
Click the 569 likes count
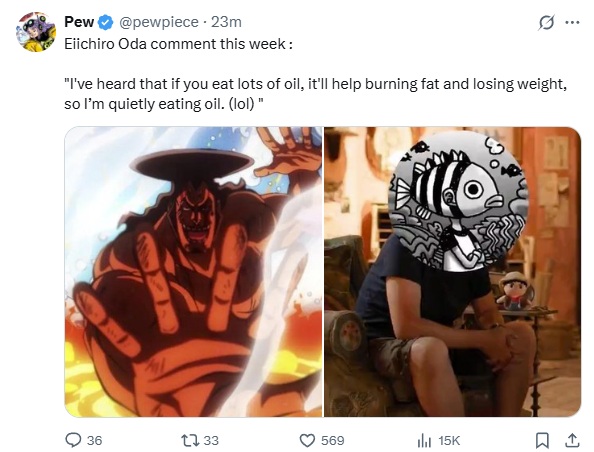pos(333,440)
